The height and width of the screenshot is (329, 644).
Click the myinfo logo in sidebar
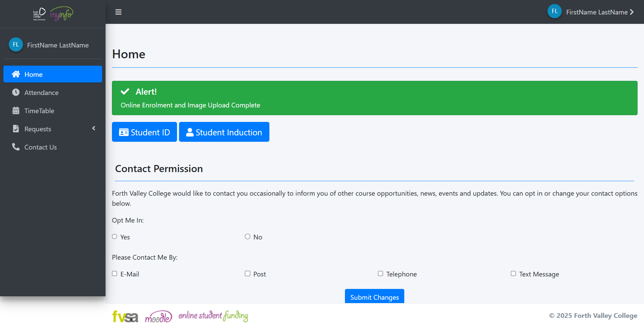[61, 14]
